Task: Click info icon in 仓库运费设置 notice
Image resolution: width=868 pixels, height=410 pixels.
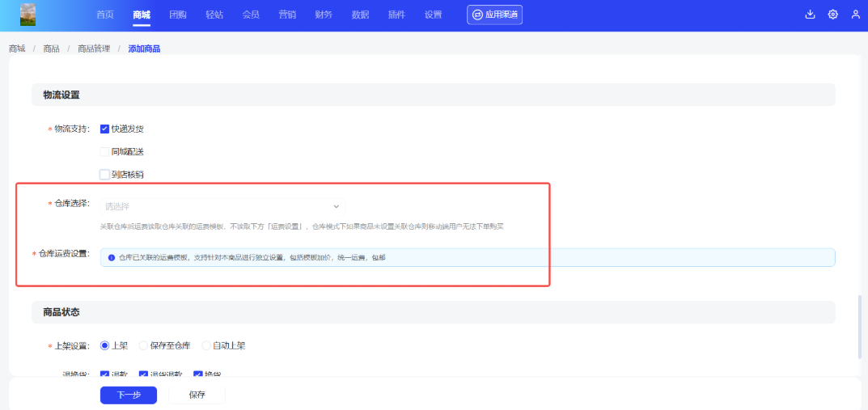Action: click(111, 257)
